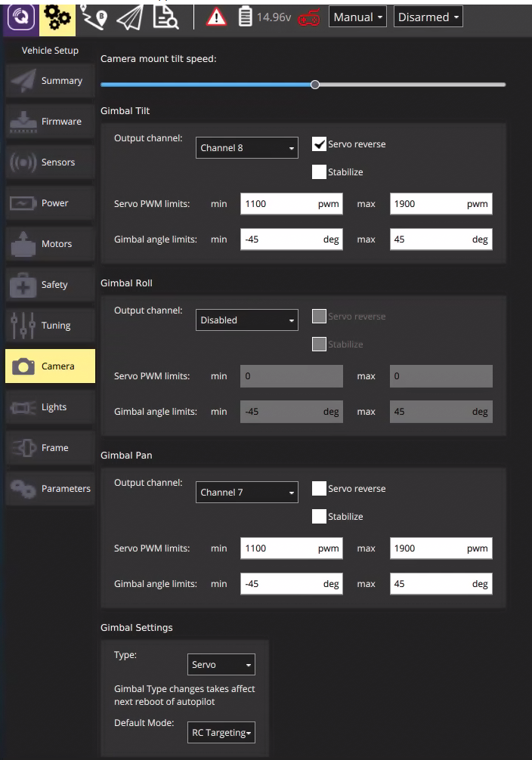
Task: Click Gimbal Pan servo PWM max field
Action: point(441,548)
